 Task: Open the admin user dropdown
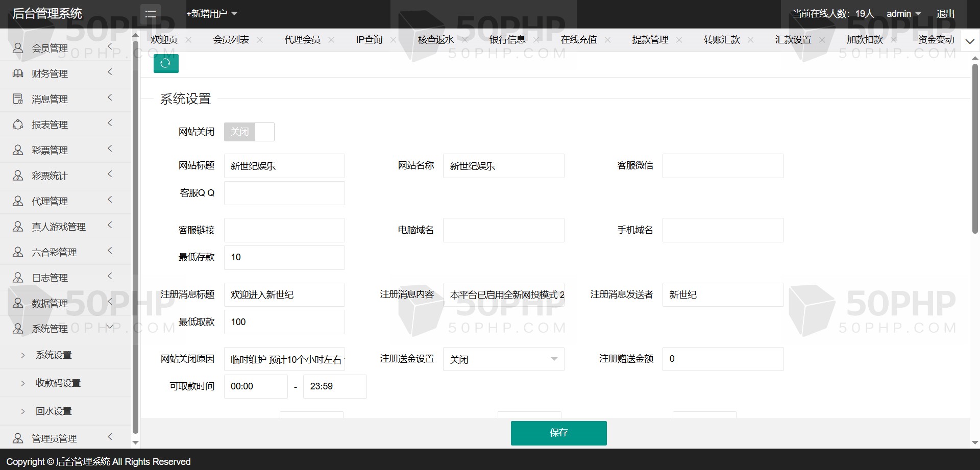(x=903, y=14)
